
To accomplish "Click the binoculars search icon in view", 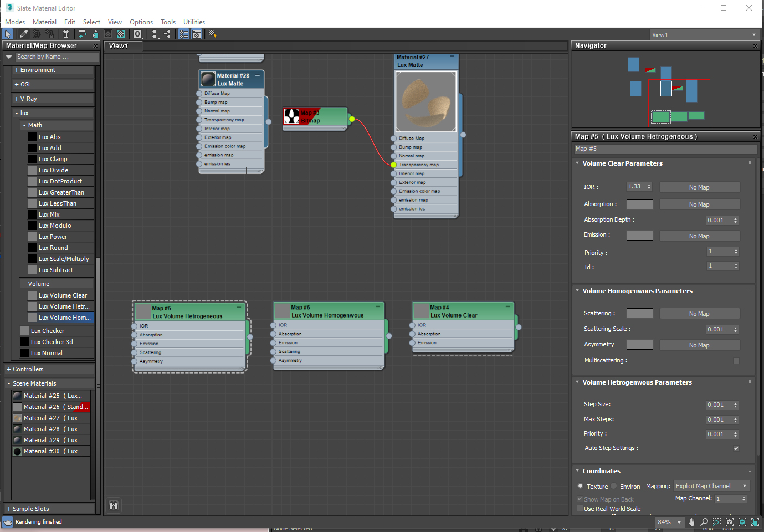I will pos(114,505).
